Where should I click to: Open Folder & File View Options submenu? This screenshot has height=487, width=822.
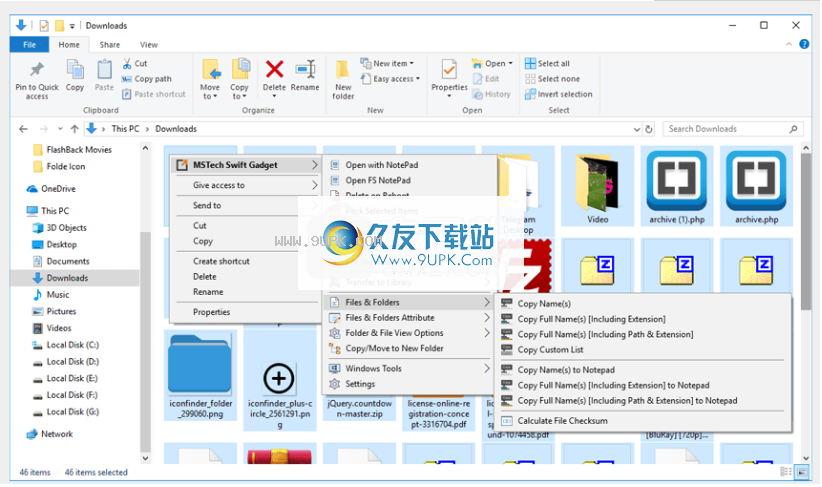(x=409, y=333)
